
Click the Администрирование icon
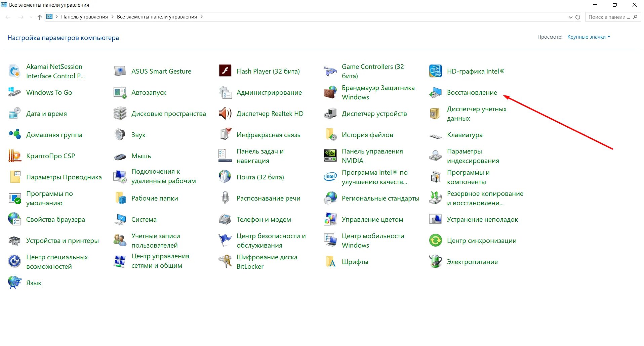(x=225, y=92)
